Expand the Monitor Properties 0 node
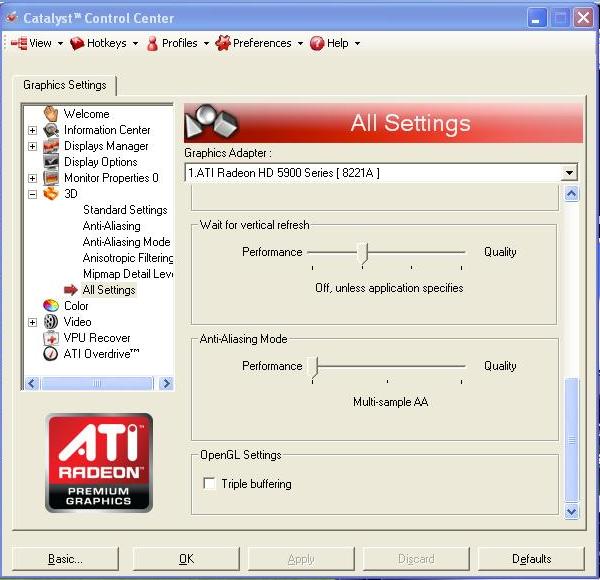The image size is (600, 580). coord(33,178)
